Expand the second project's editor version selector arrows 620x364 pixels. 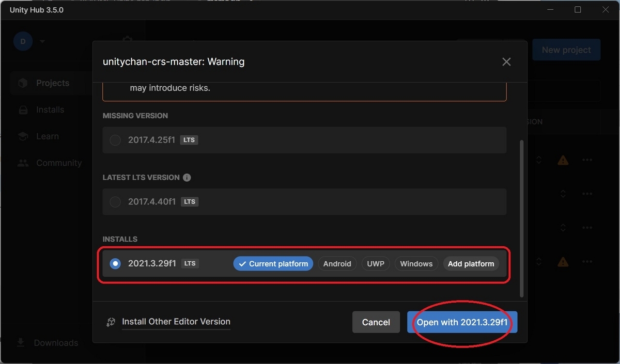[x=563, y=194]
